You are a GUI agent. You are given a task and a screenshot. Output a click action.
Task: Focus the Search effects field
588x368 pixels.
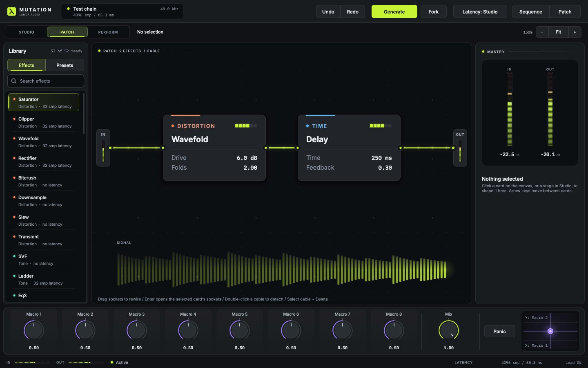46,81
